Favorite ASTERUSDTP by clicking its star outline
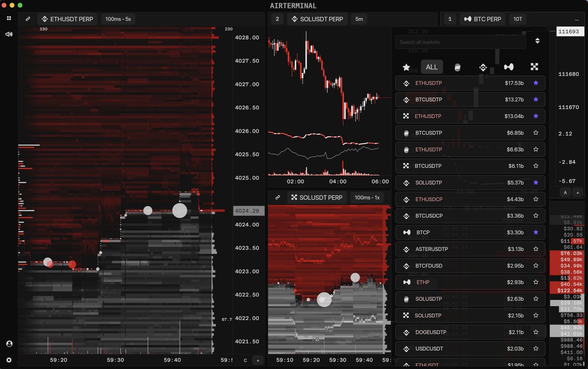Screen dimensions: 588x369 click(x=536, y=249)
